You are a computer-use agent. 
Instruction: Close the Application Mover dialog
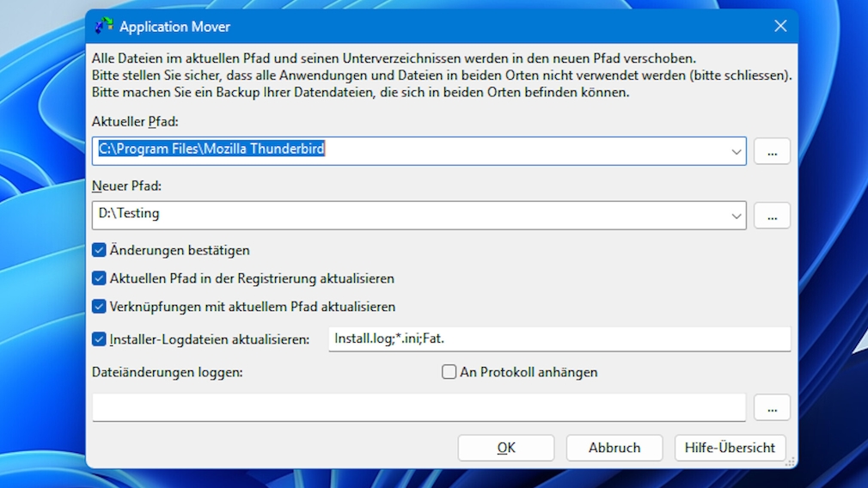point(780,26)
